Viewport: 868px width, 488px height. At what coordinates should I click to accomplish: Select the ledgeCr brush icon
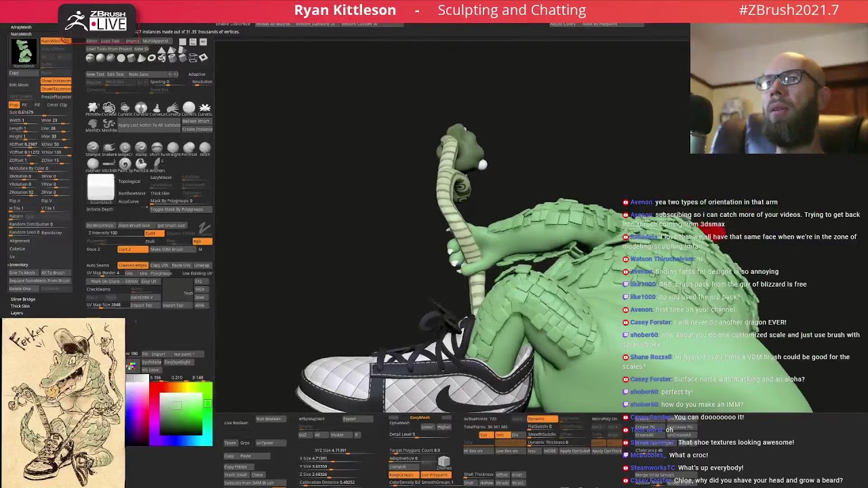click(125, 148)
